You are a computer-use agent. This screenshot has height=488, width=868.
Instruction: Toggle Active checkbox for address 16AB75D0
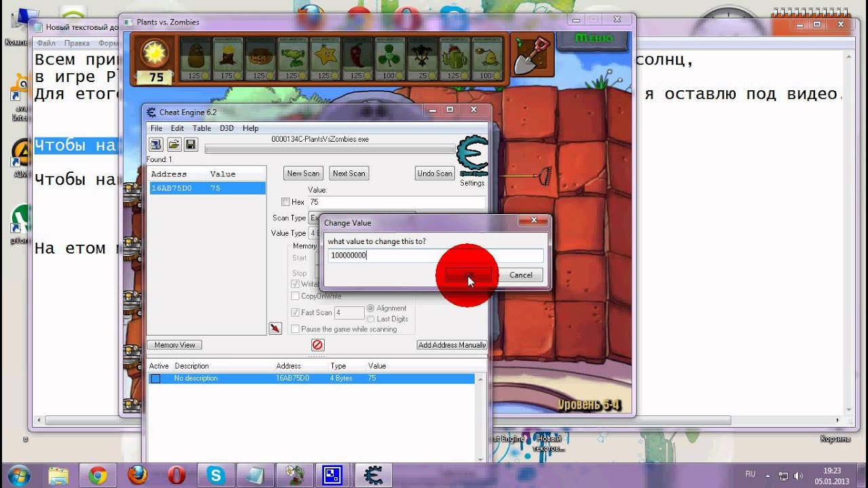pyautogui.click(x=155, y=378)
